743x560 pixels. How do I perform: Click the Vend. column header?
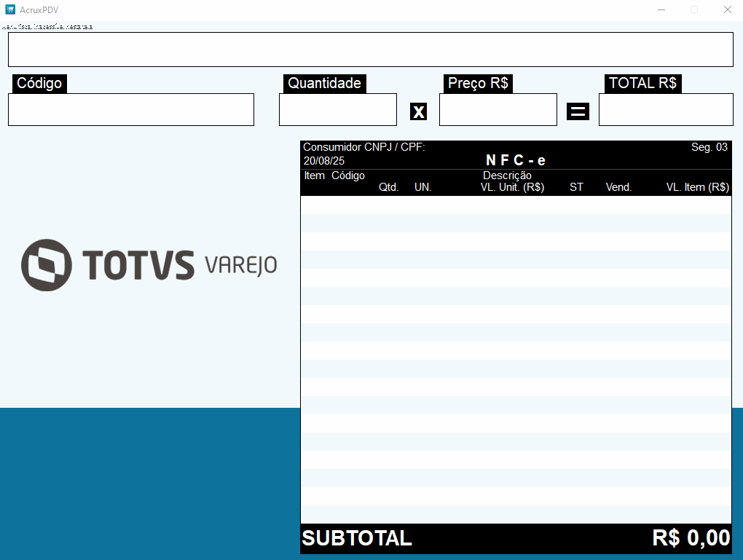[618, 187]
